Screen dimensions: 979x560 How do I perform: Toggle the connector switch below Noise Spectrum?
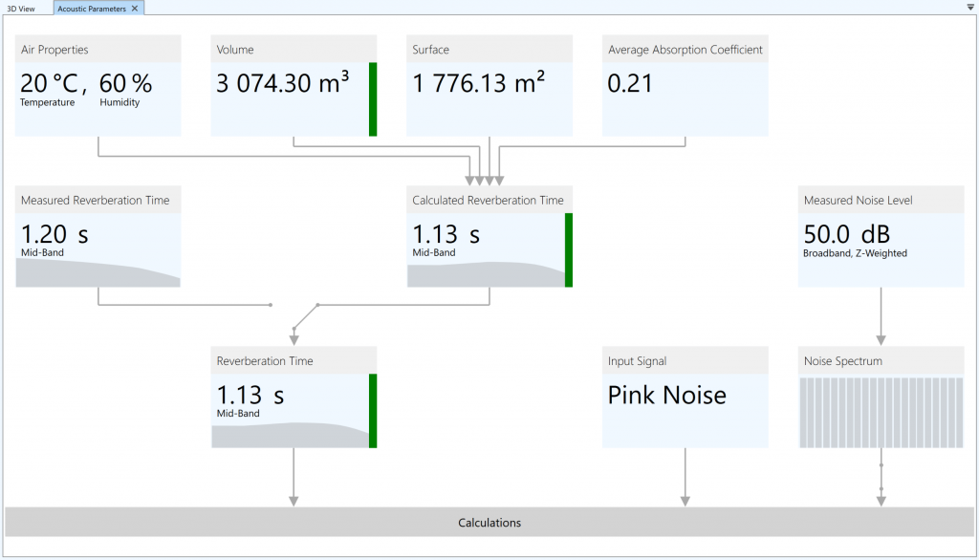tap(881, 478)
